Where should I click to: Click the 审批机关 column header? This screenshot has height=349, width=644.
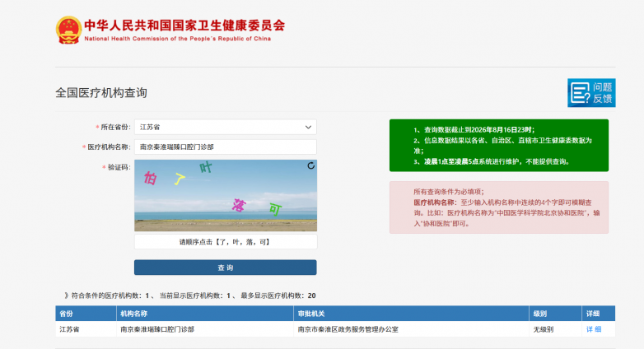(411, 314)
